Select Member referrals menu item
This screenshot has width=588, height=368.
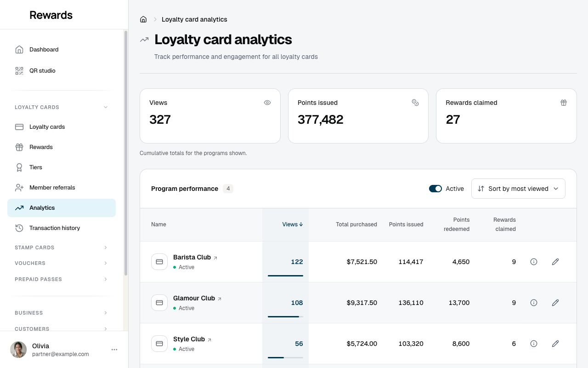[x=62, y=188]
